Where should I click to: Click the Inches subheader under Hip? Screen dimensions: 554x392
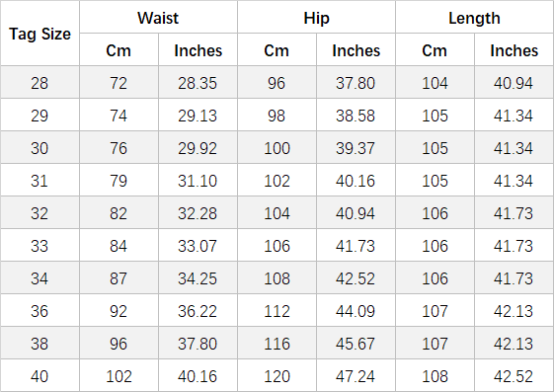tap(356, 49)
